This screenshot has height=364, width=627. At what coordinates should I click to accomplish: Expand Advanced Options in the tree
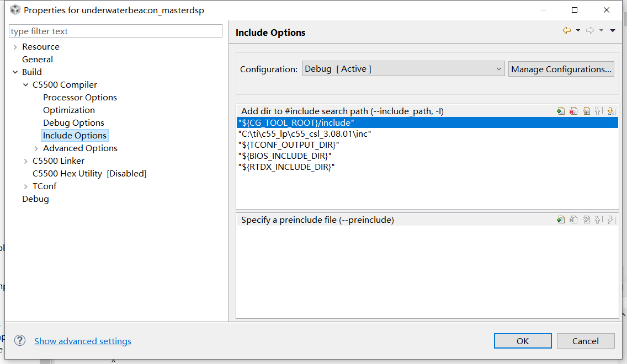[x=36, y=148]
